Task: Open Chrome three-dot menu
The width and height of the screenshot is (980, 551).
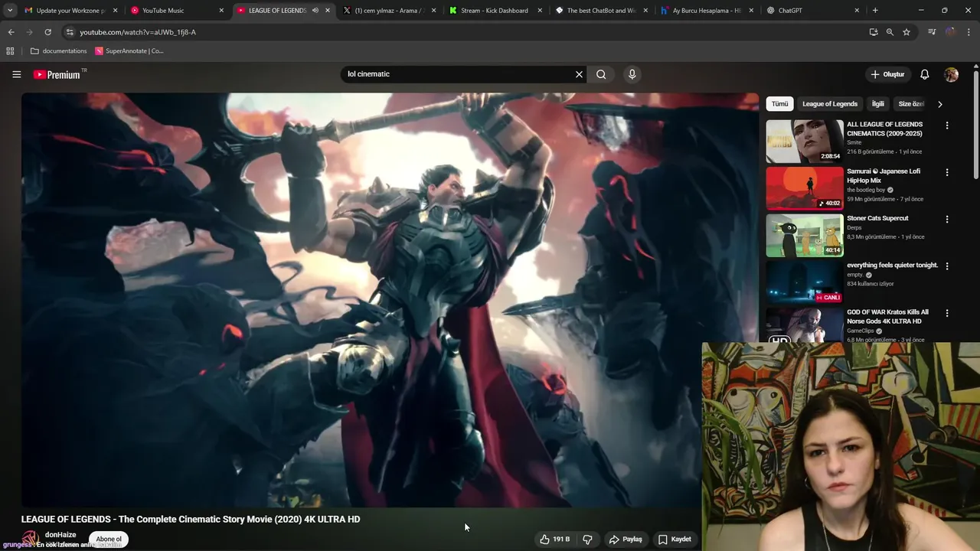Action: (969, 32)
